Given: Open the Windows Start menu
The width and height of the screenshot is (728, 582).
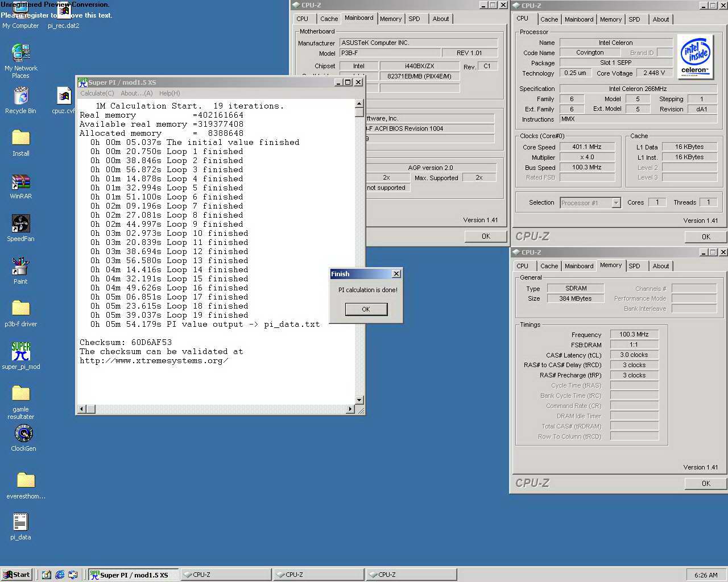Looking at the screenshot, I should (16, 575).
